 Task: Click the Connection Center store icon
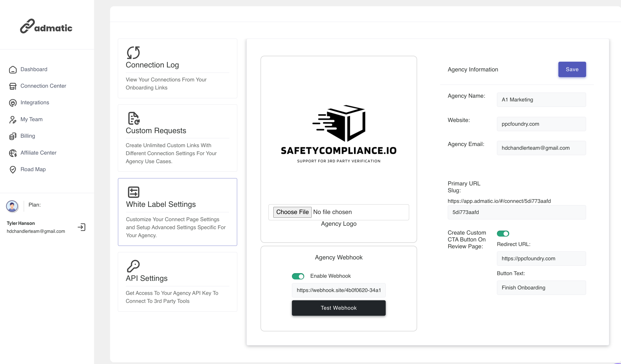pos(13,86)
